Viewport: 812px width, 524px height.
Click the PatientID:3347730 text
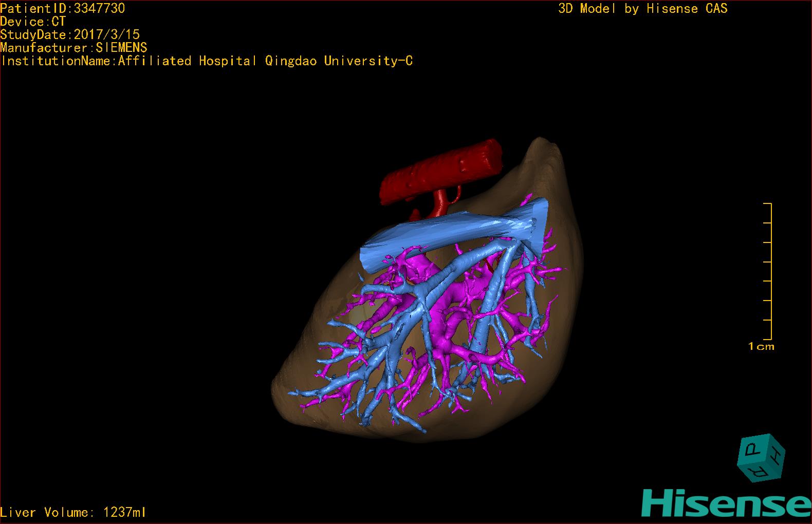tap(63, 8)
